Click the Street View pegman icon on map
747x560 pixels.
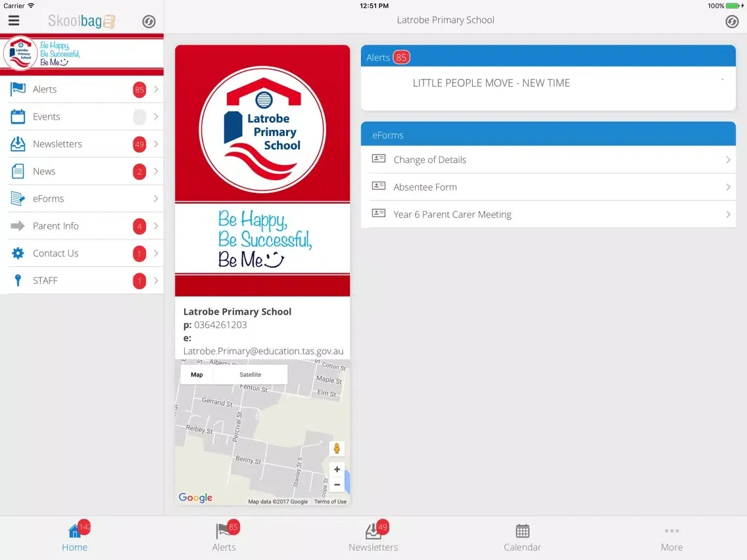[x=337, y=448]
